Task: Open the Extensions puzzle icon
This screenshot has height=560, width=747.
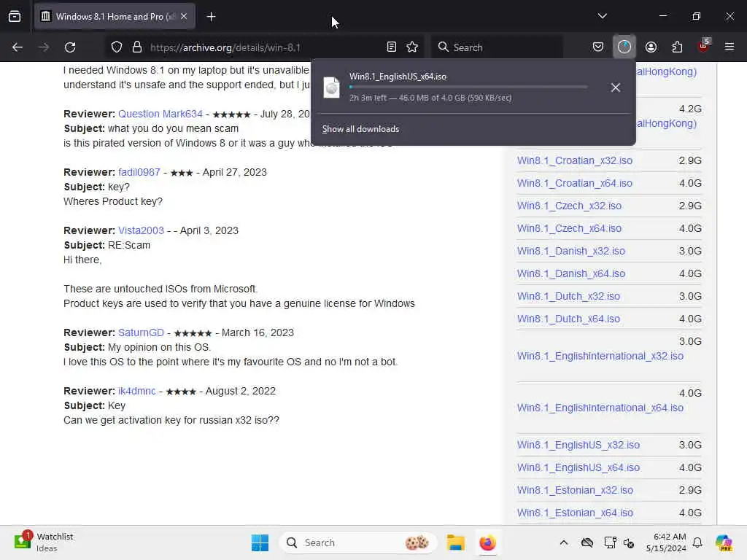Action: 677,47
